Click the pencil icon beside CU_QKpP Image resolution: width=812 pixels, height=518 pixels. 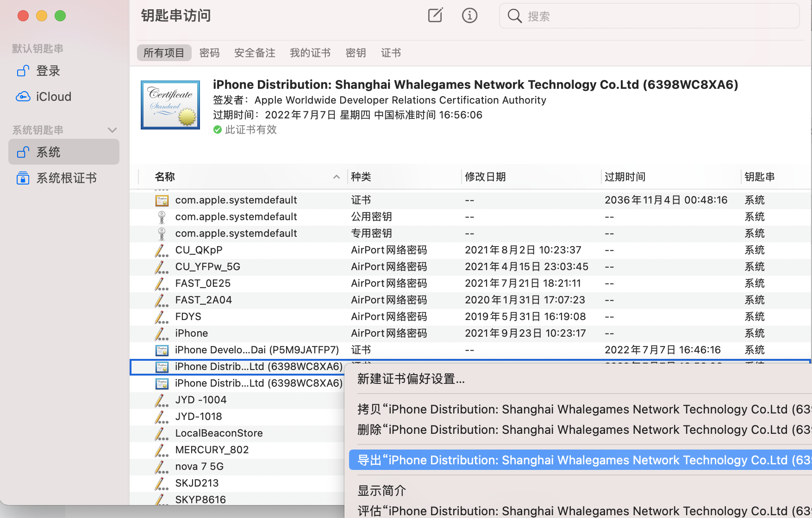(x=161, y=250)
